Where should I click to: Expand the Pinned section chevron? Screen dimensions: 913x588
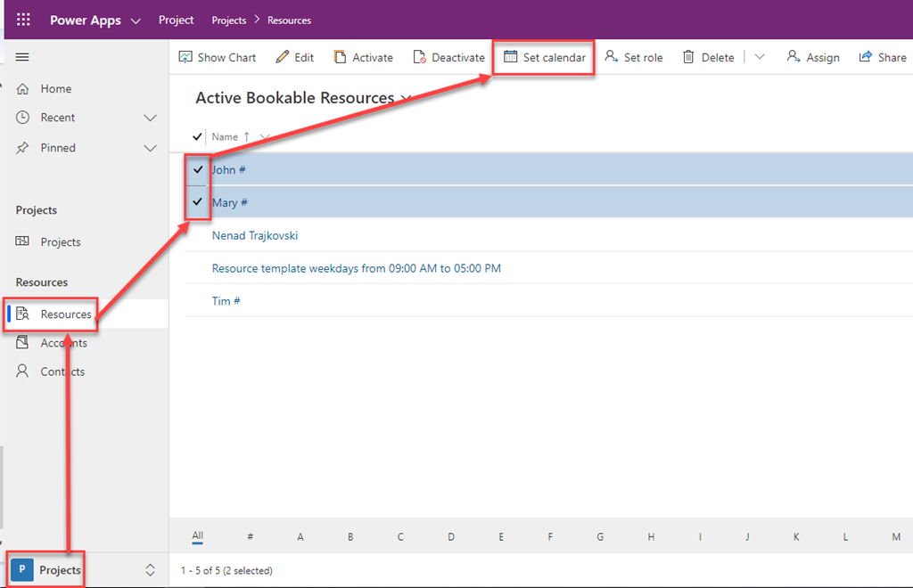pos(150,148)
